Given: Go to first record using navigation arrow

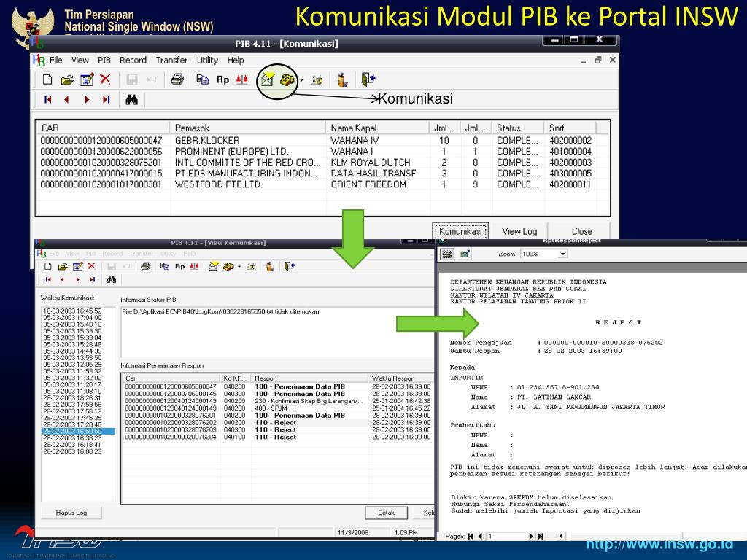Looking at the screenshot, I should tap(48, 100).
